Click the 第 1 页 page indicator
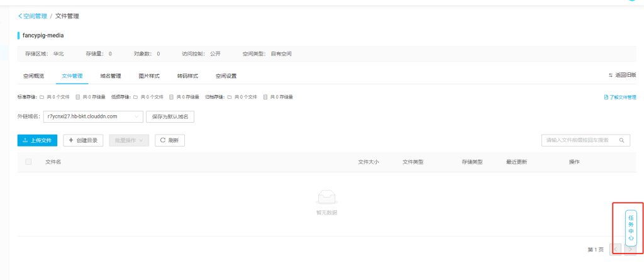The height and width of the screenshot is (280, 644). (x=596, y=250)
